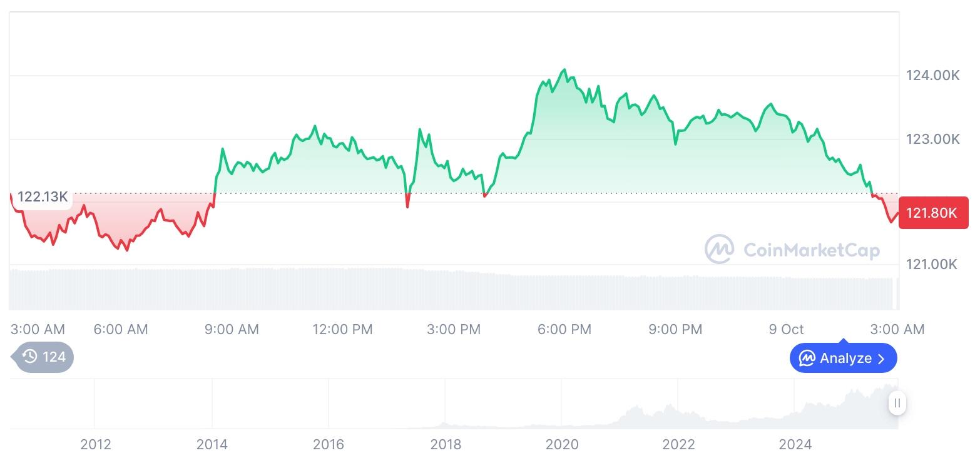This screenshot has width=980, height=458.
Task: Click the CoinMarketCap logo icon inside Analyze
Action: click(807, 359)
